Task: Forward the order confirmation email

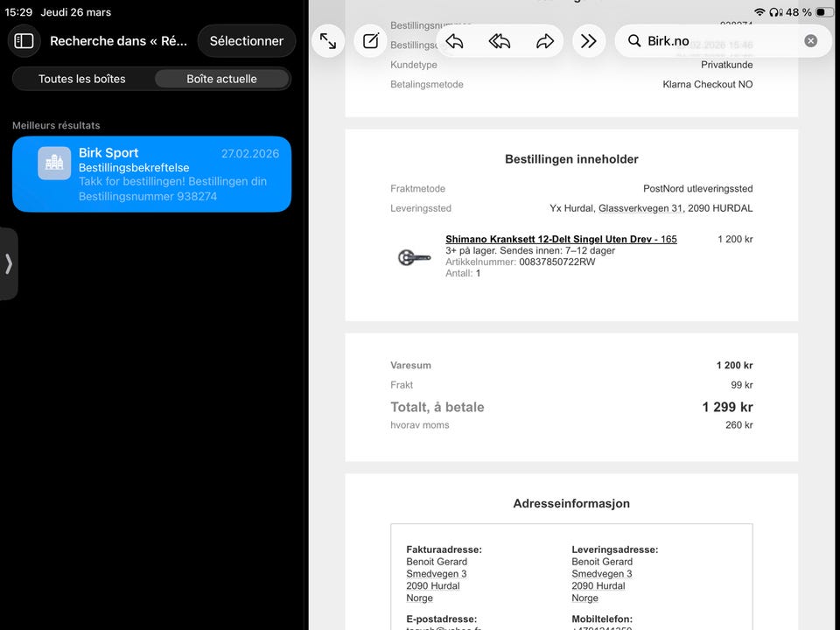Action: (545, 41)
